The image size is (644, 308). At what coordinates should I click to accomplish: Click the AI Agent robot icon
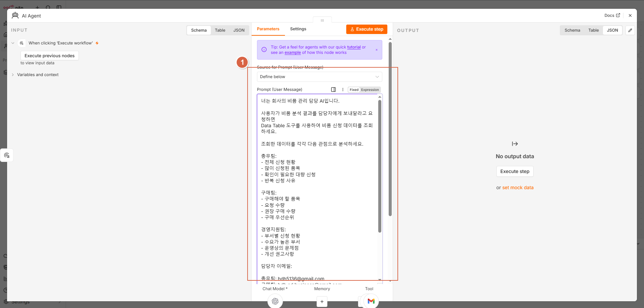coord(15,15)
